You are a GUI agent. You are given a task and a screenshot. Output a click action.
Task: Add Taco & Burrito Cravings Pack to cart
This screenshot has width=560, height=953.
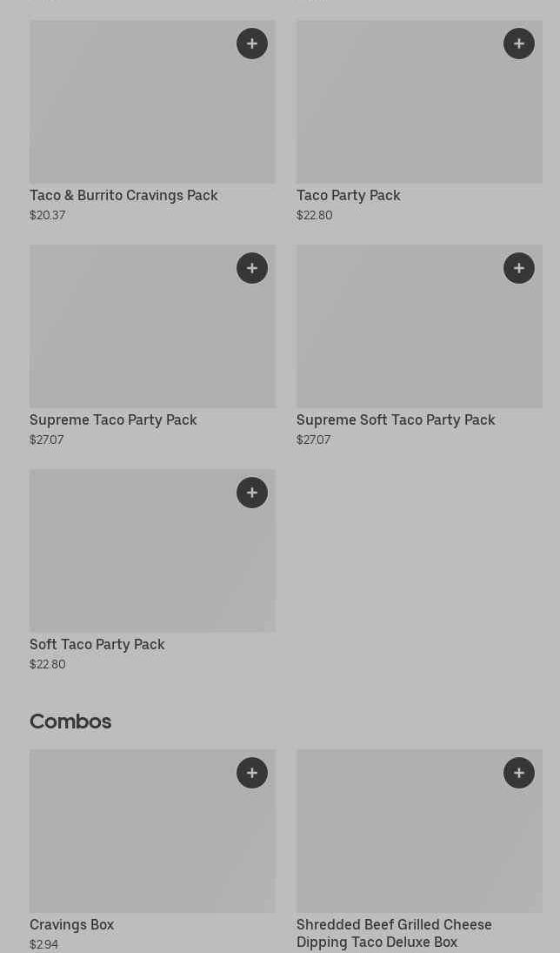pos(252,44)
